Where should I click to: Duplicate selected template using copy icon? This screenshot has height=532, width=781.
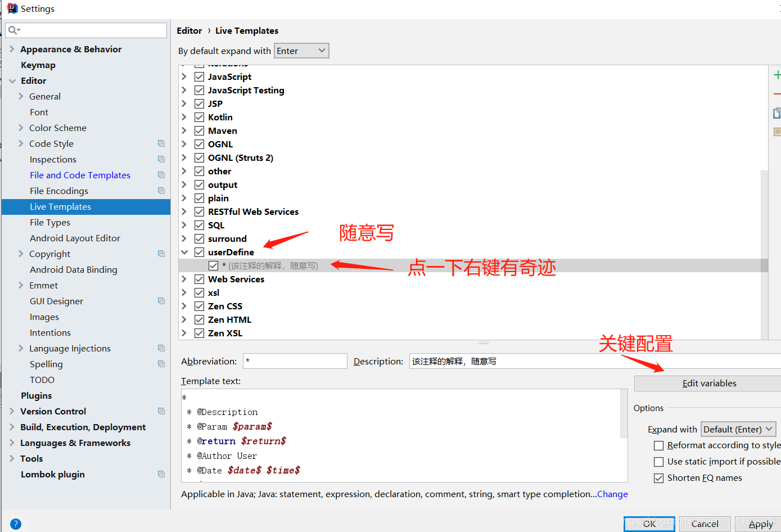click(x=777, y=113)
